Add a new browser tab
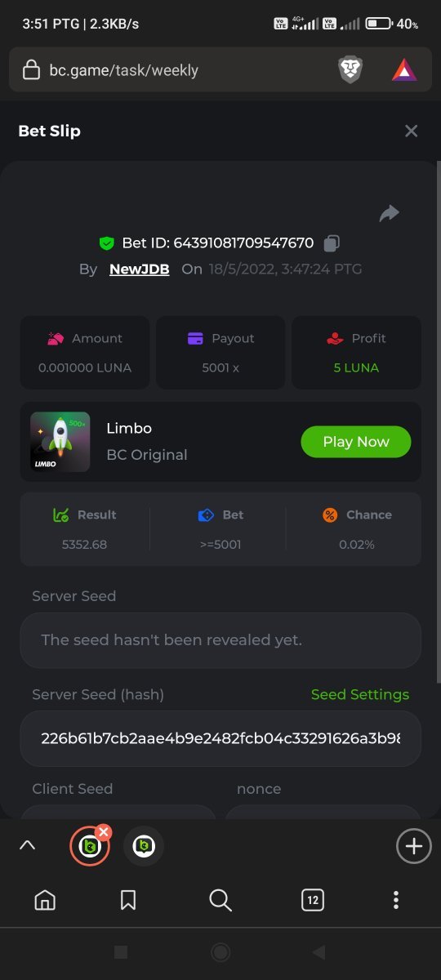 (x=414, y=846)
